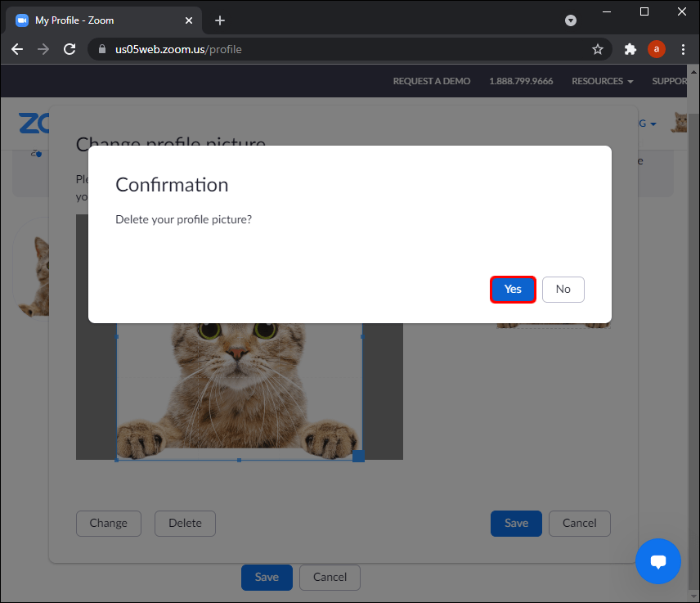Screen dimensions: 700x603
Task: Click the REQUEST A DEMO link
Action: pyautogui.click(x=432, y=81)
